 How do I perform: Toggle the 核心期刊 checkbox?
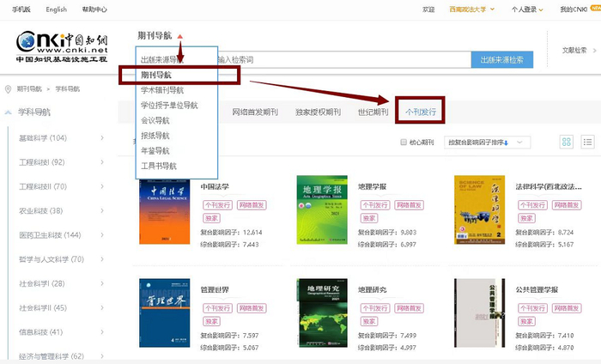click(404, 143)
